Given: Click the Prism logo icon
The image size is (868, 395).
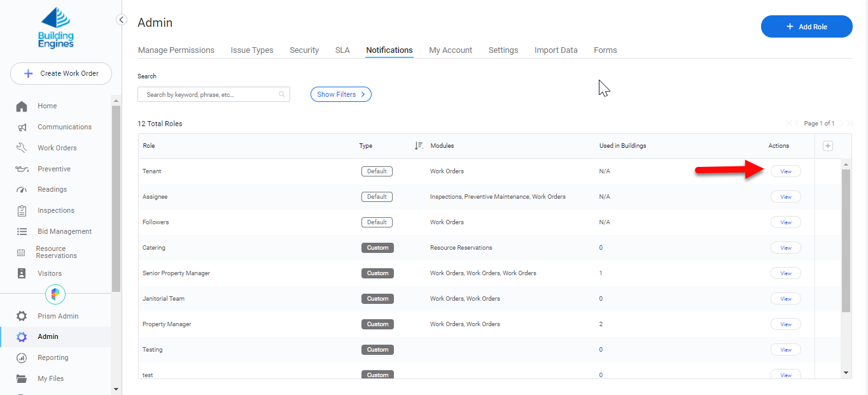Looking at the screenshot, I should (x=55, y=294).
